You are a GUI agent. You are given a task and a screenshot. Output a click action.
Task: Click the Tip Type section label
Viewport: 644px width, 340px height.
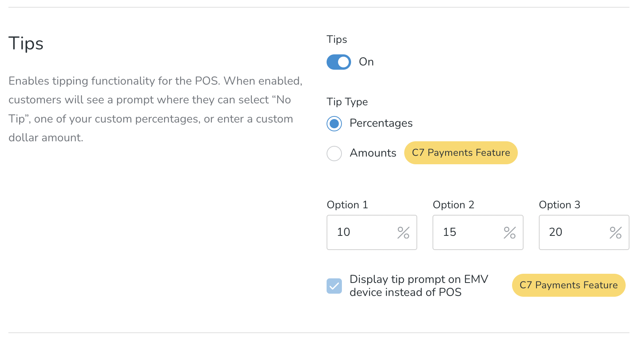[x=347, y=102]
